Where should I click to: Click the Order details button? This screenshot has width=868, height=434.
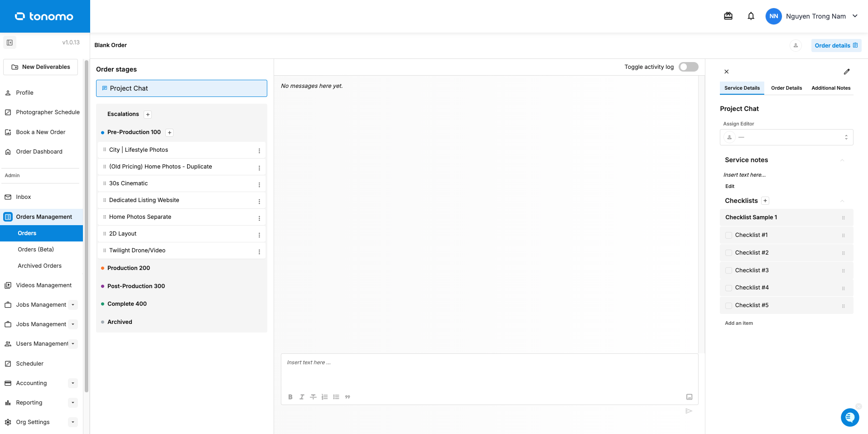(x=836, y=45)
